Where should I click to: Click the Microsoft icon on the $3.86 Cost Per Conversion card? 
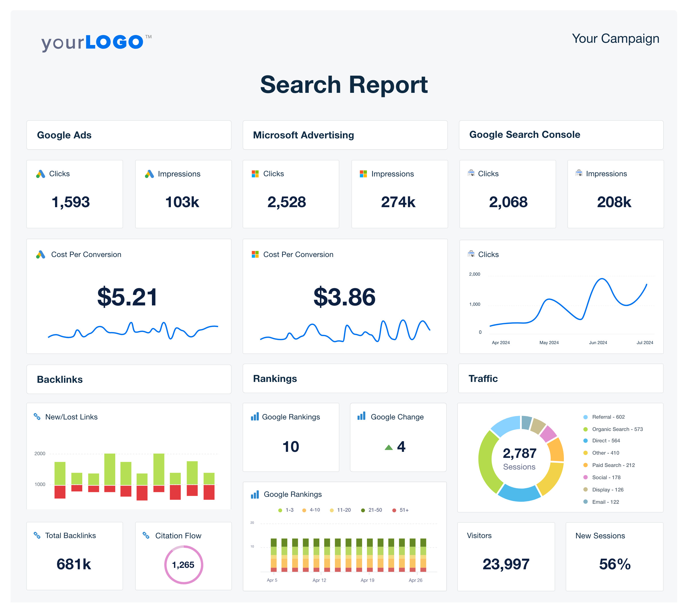[255, 254]
